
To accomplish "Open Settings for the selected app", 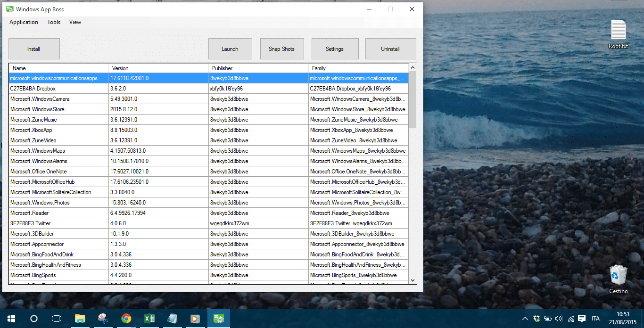I will [335, 49].
